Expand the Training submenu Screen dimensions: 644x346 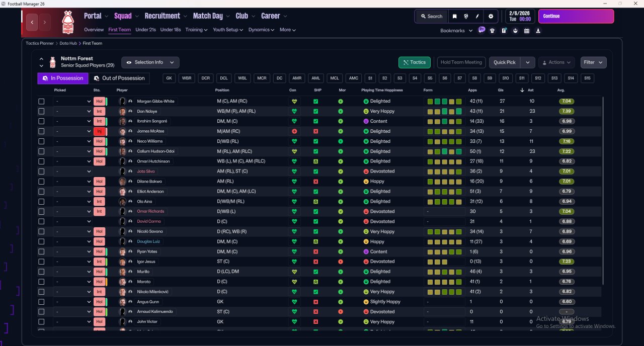pos(196,30)
